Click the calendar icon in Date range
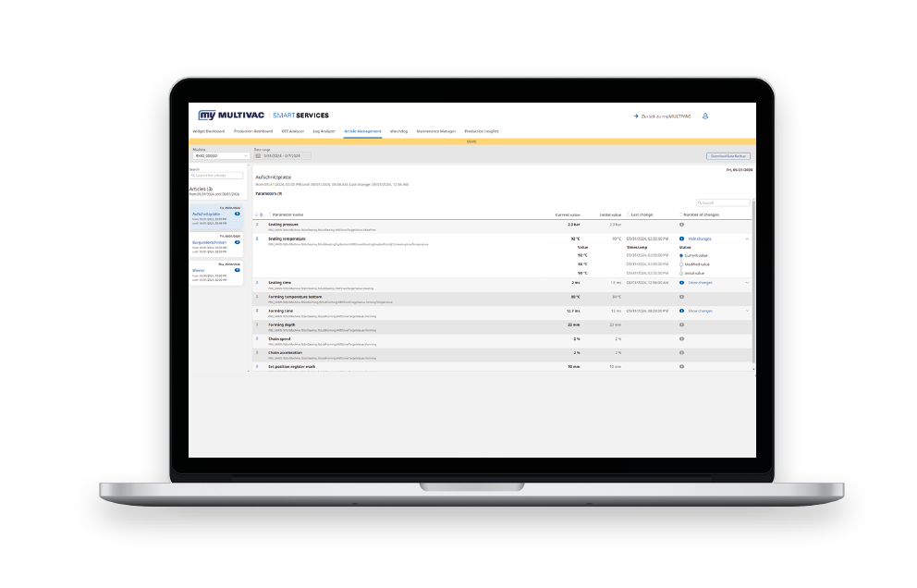917x588 pixels. 258,156
